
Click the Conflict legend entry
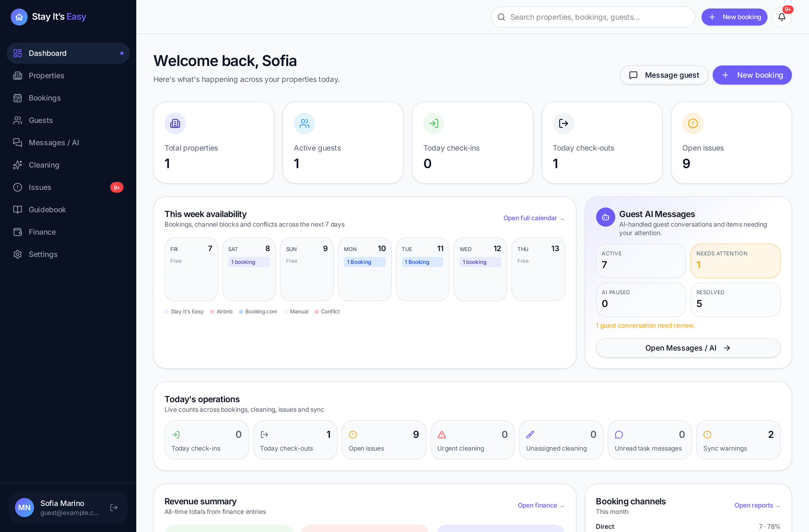(327, 311)
